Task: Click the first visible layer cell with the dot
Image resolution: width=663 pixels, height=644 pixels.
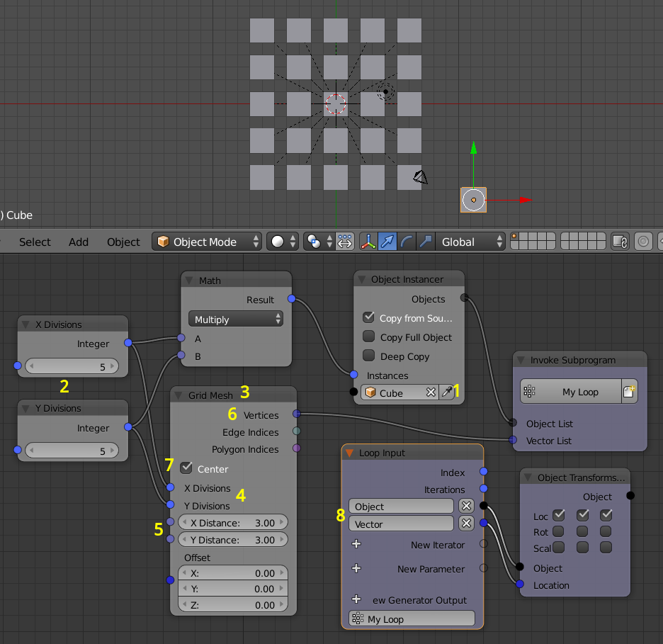Action: 514,237
